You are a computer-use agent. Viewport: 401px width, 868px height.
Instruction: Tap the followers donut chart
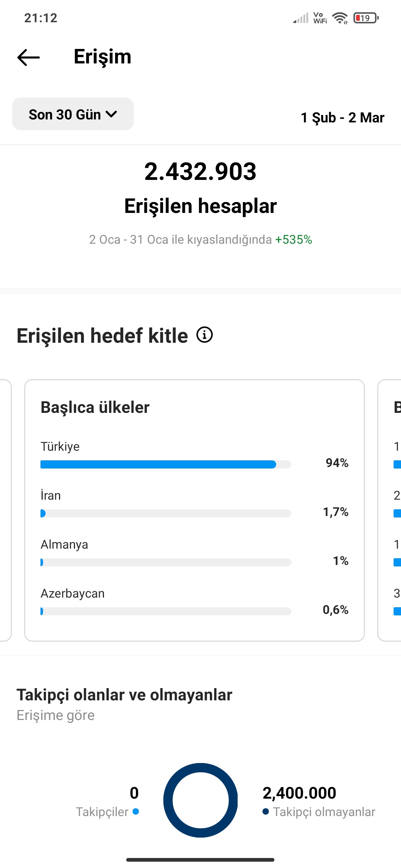click(x=200, y=800)
